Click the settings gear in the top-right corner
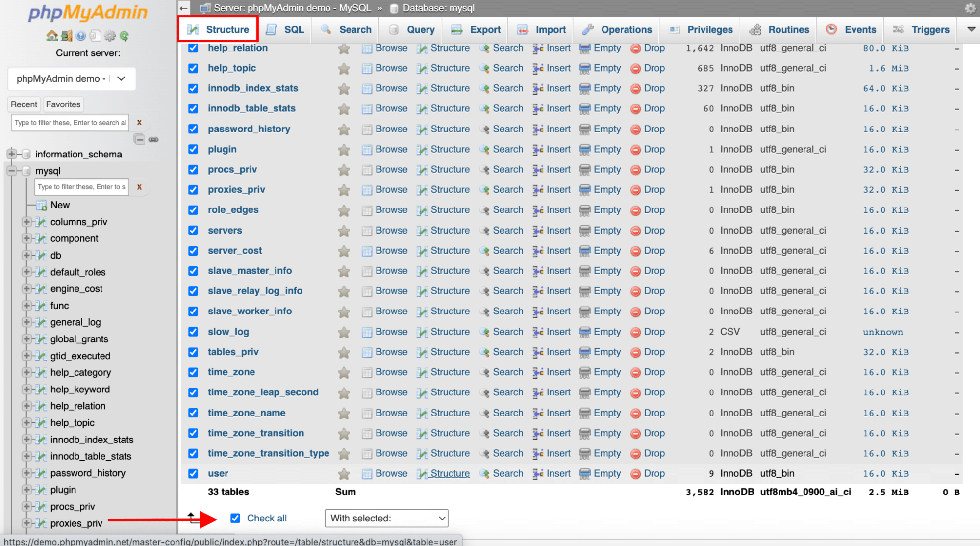This screenshot has height=546, width=980. coord(970,8)
